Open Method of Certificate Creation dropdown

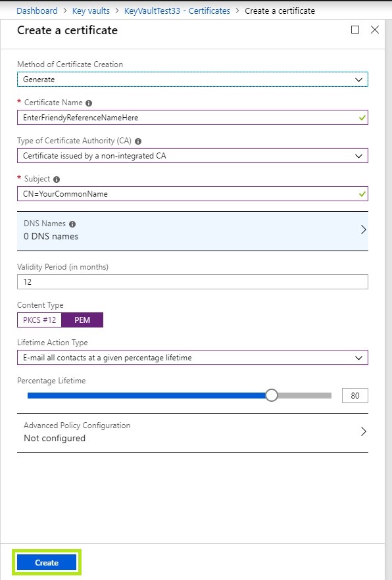(x=192, y=80)
